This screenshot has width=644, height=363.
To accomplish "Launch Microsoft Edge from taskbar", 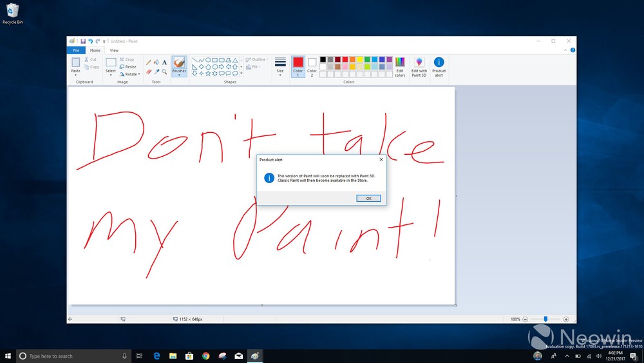I will (156, 356).
